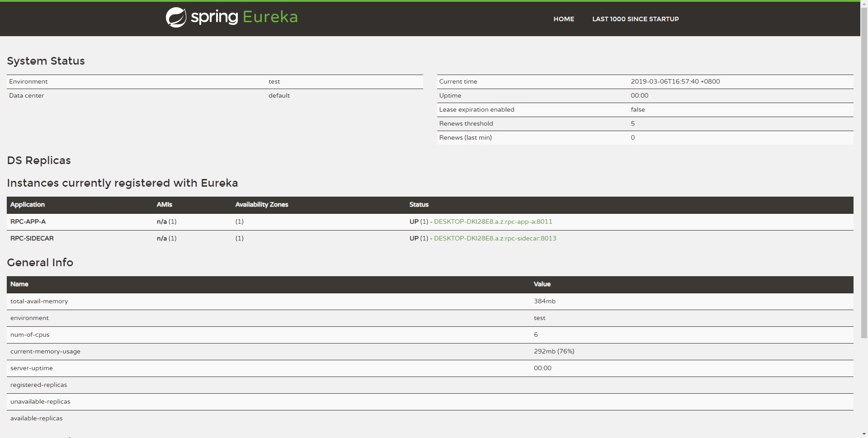Click the RPC-APP-A application name
This screenshot has height=438, width=868.
pos(28,221)
